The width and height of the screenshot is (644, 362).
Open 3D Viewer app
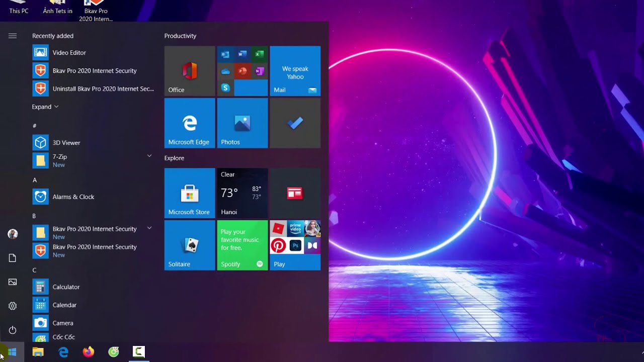94,143
